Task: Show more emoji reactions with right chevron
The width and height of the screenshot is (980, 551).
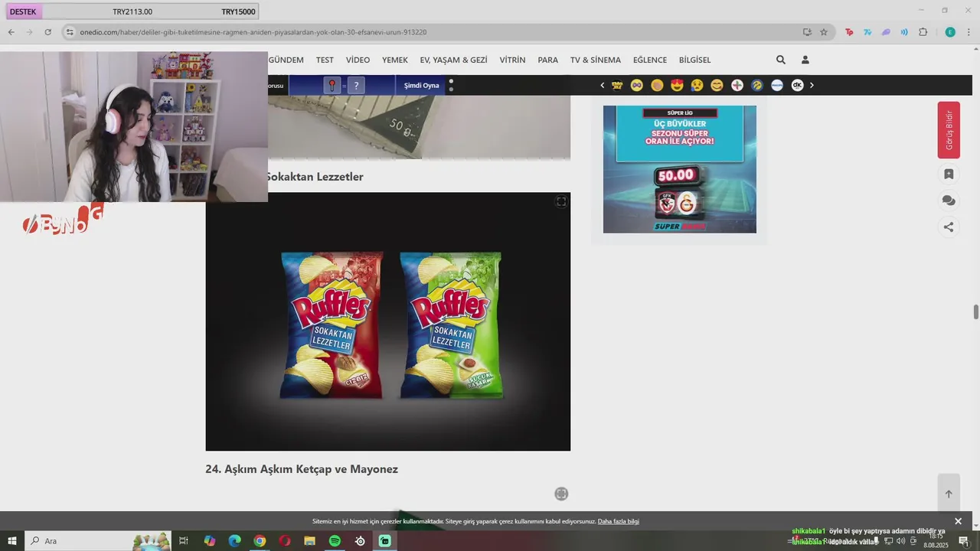Action: (812, 85)
